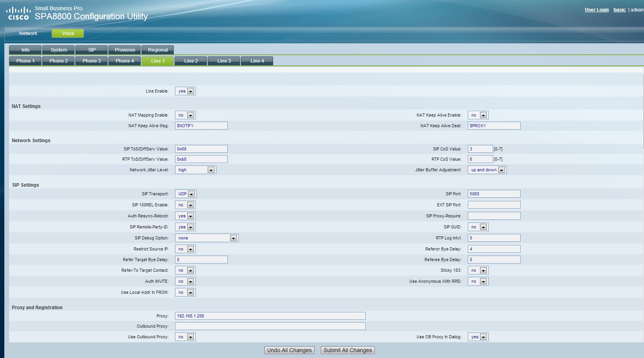Open the Use OB Proxy In Dialog dropdown

tap(478, 337)
